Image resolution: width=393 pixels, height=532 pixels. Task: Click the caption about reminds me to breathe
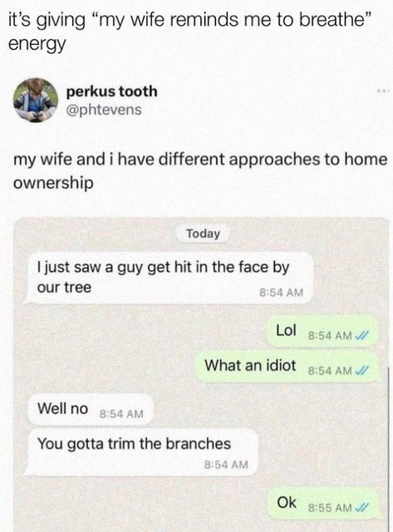(190, 32)
